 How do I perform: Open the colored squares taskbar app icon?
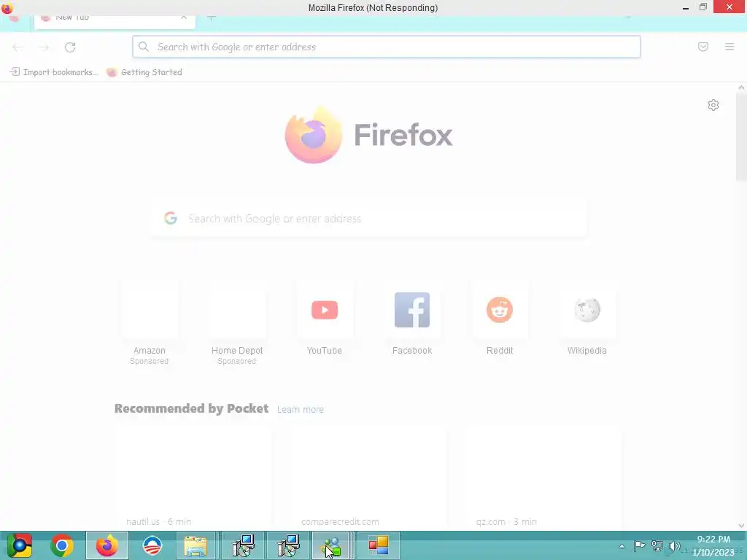pos(379,545)
